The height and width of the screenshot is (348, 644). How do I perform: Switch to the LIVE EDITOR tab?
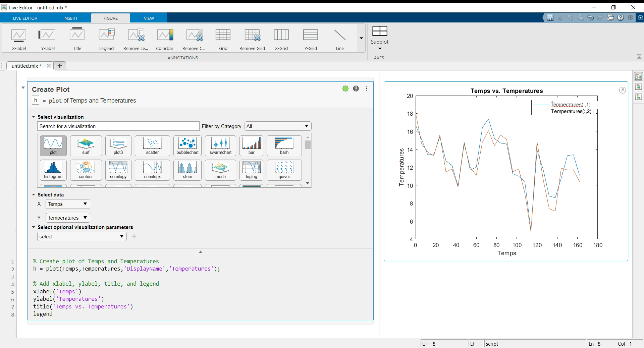(25, 18)
